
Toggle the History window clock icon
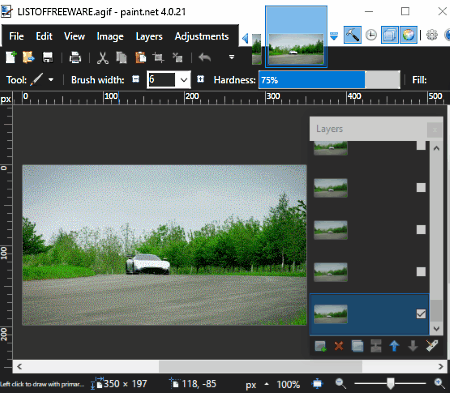point(371,35)
